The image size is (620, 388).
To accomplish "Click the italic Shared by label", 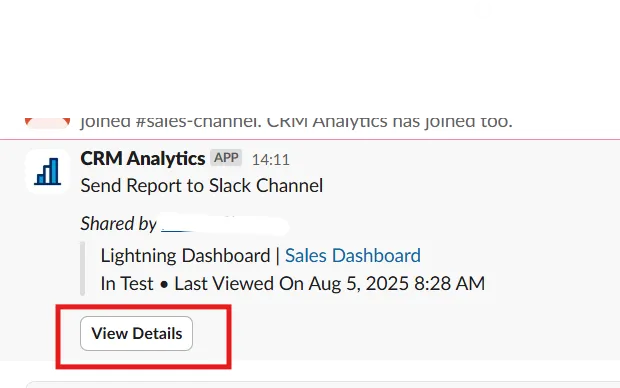I will tap(118, 224).
